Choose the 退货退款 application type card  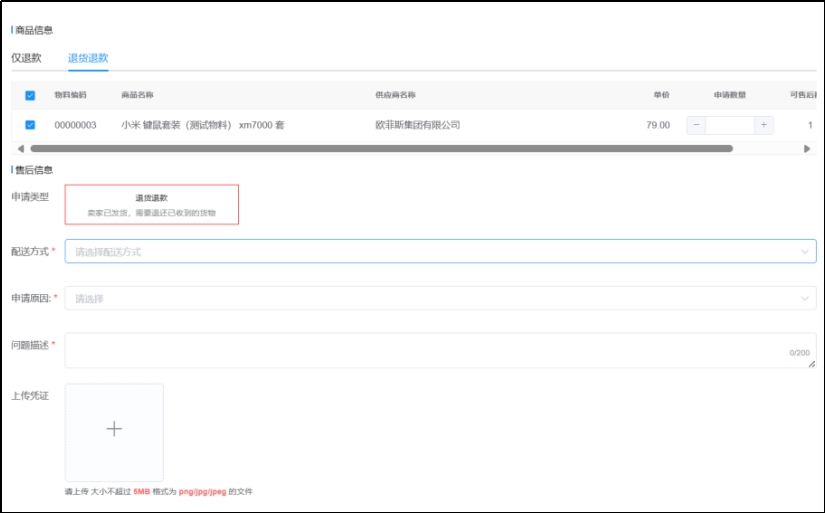coord(152,205)
